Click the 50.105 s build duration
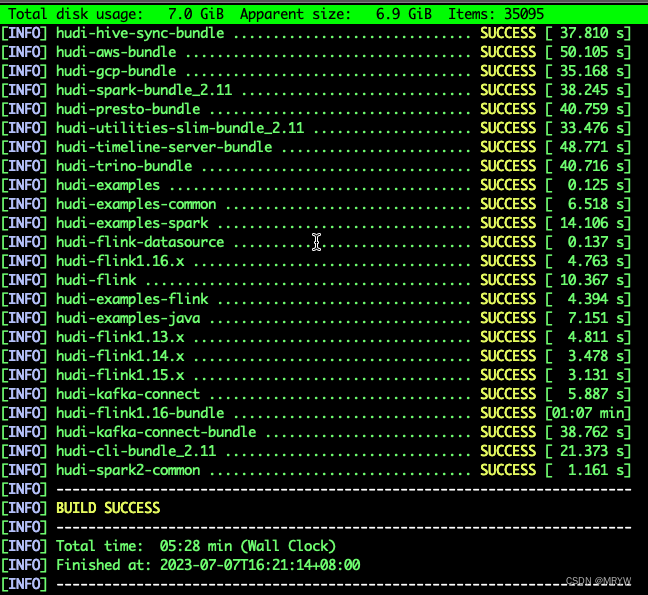This screenshot has width=648, height=595. point(593,52)
